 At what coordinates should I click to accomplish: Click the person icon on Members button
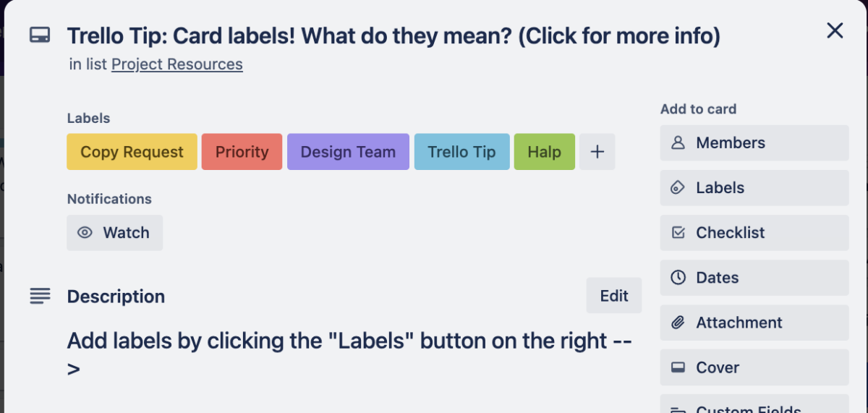[x=678, y=143]
